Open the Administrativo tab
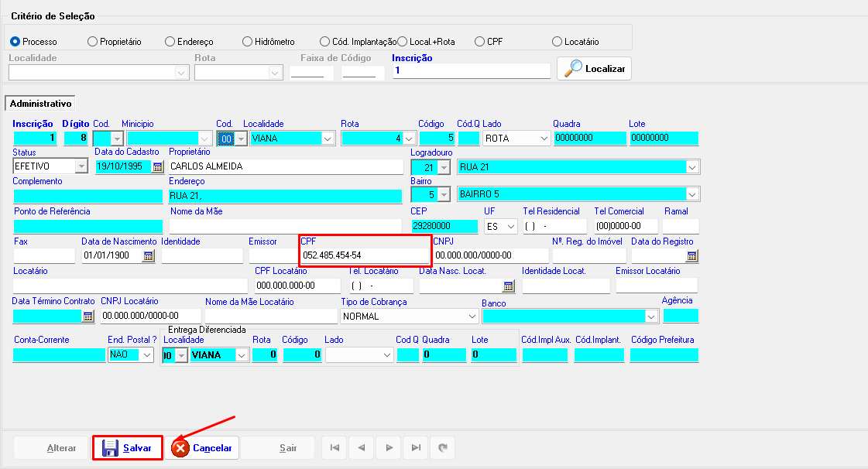Image resolution: width=868 pixels, height=469 pixels. (41, 103)
